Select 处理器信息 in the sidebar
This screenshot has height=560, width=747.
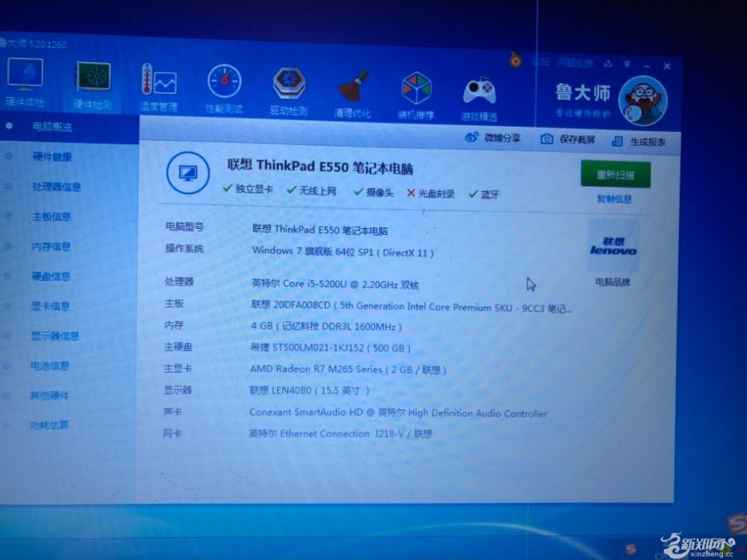56,187
